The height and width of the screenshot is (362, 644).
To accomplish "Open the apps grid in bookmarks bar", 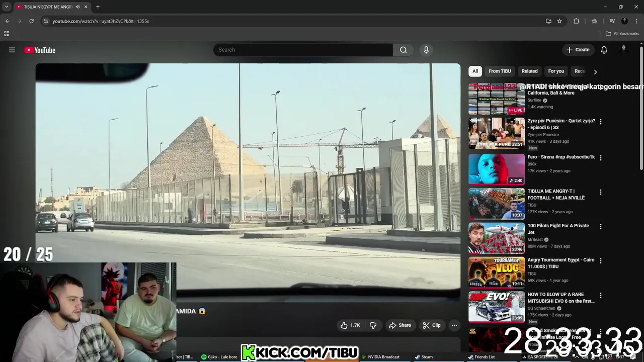I will pos(7,34).
